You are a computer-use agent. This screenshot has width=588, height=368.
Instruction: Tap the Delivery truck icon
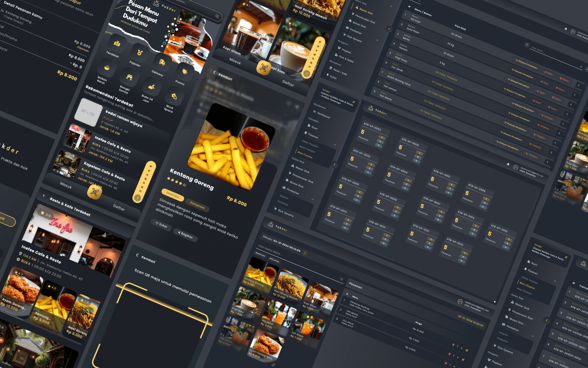point(162,62)
